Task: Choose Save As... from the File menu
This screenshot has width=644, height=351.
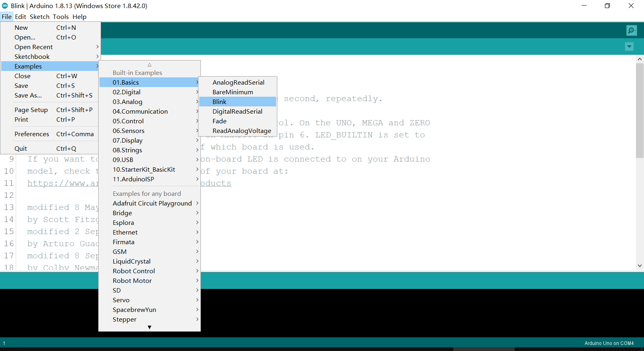Action: (50, 95)
